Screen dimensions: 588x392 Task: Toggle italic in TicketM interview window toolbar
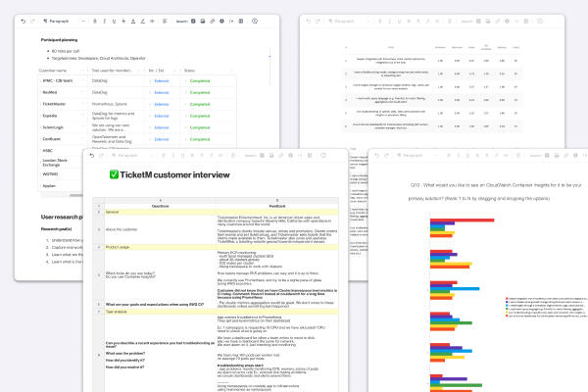[x=173, y=155]
